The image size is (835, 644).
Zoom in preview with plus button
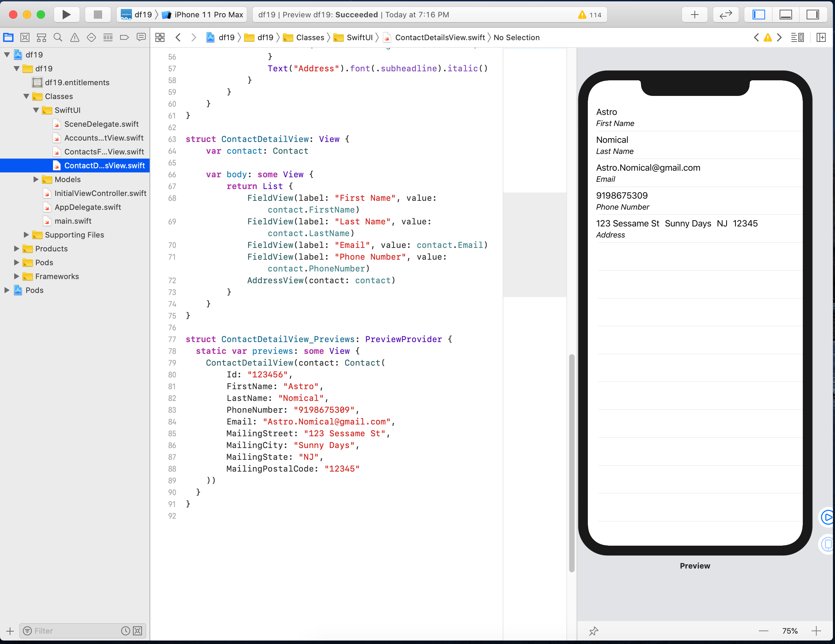816,630
